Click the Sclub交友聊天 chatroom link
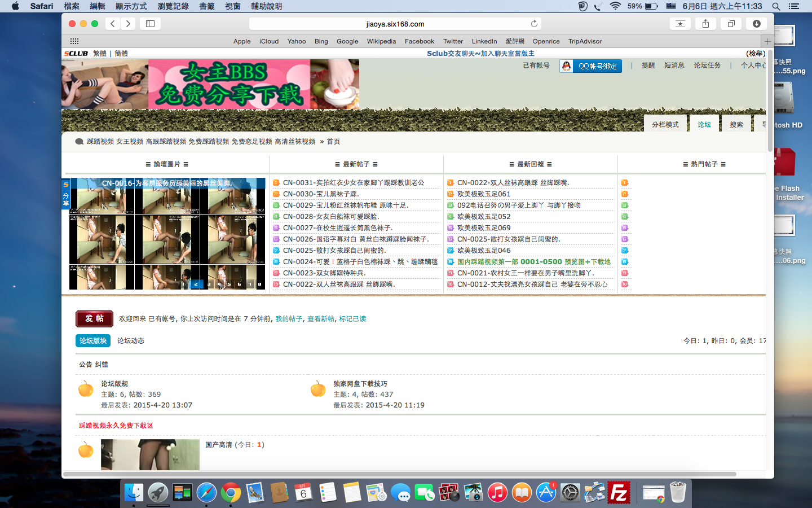Image resolution: width=812 pixels, height=508 pixels. 480,54
